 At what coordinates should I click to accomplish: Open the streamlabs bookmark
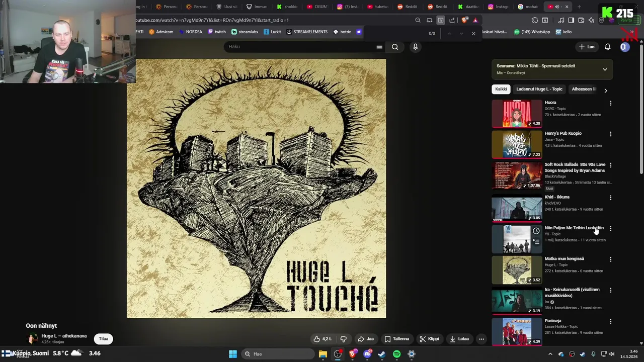click(245, 32)
